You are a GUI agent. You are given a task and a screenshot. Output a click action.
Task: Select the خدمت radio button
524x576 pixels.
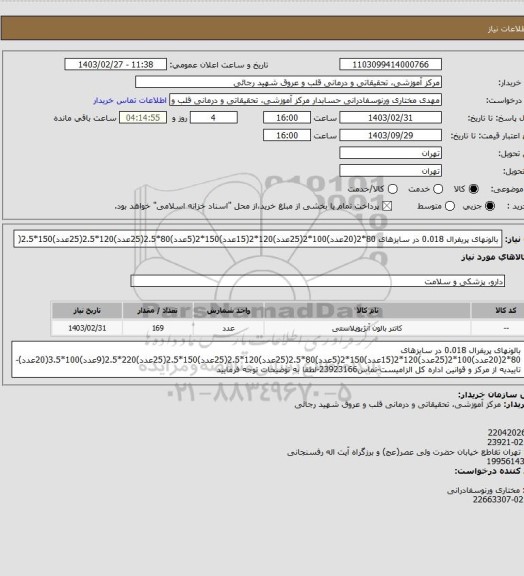pyautogui.click(x=438, y=189)
